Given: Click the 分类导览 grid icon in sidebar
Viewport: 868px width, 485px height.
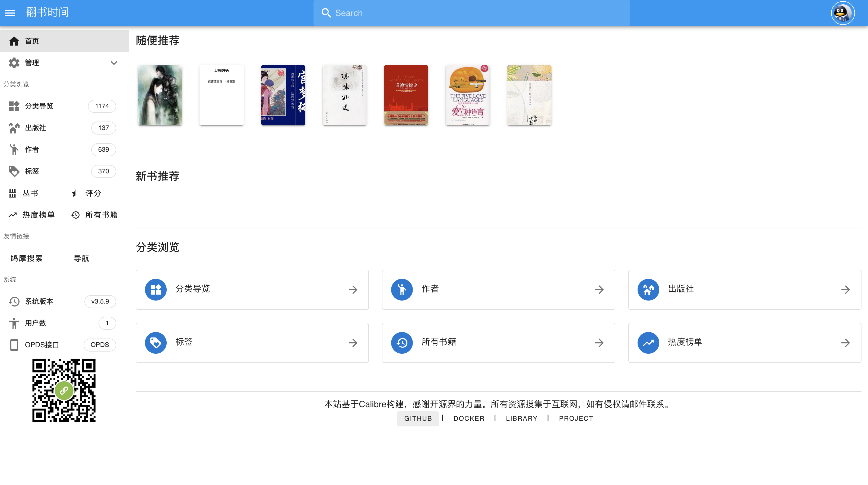Looking at the screenshot, I should tap(14, 106).
